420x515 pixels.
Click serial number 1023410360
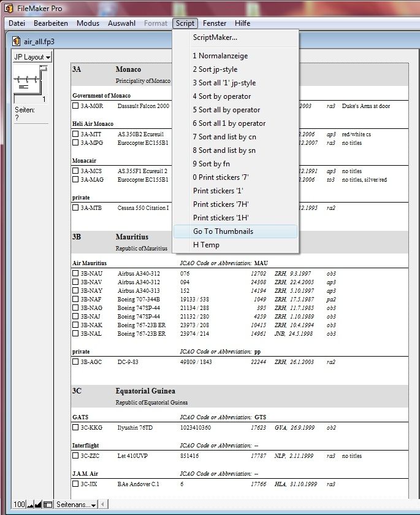pos(196,428)
